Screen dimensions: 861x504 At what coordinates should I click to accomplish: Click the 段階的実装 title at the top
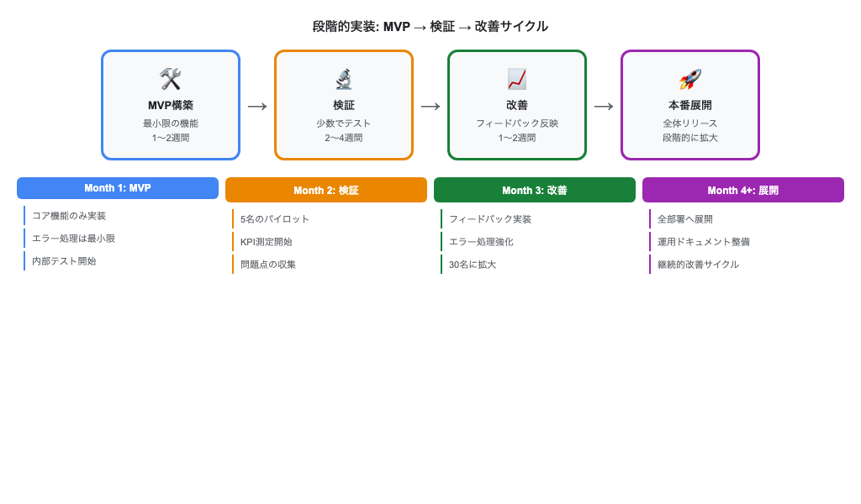[430, 26]
